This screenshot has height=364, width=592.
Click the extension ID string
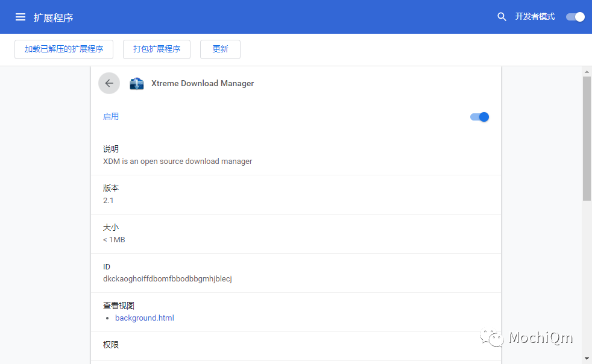click(168, 278)
